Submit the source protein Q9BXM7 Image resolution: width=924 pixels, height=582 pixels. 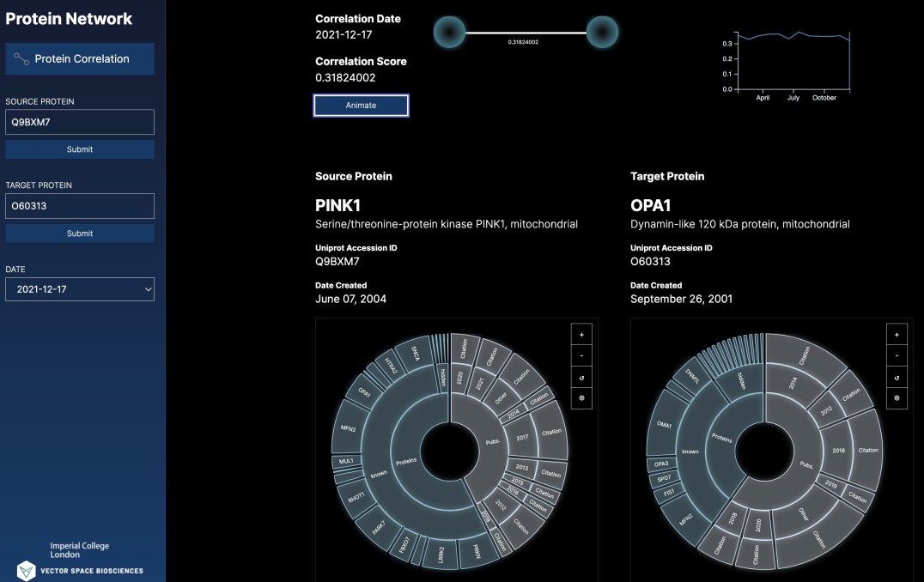80,149
